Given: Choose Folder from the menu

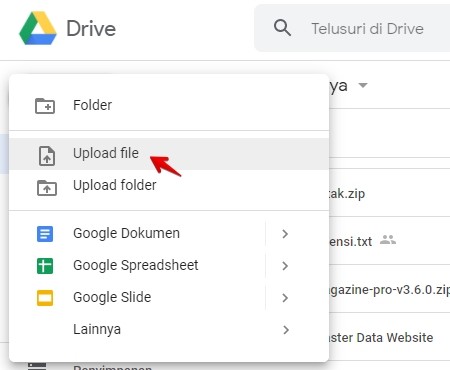Looking at the screenshot, I should pos(169,105).
